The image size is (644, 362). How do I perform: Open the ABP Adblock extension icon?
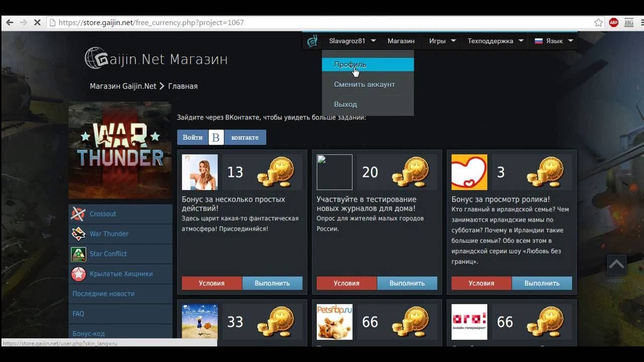(x=614, y=23)
